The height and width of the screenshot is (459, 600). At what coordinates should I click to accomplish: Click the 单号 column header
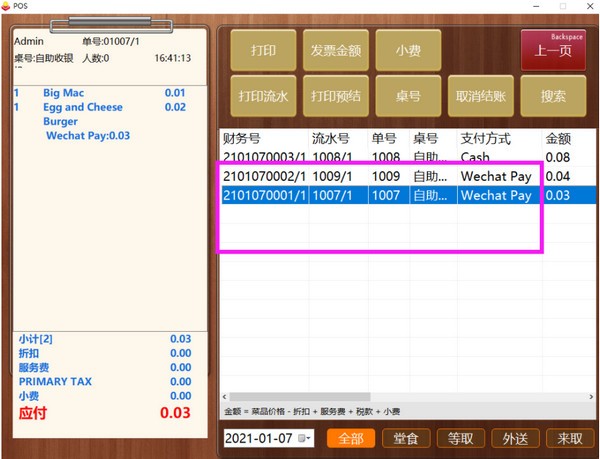(389, 138)
